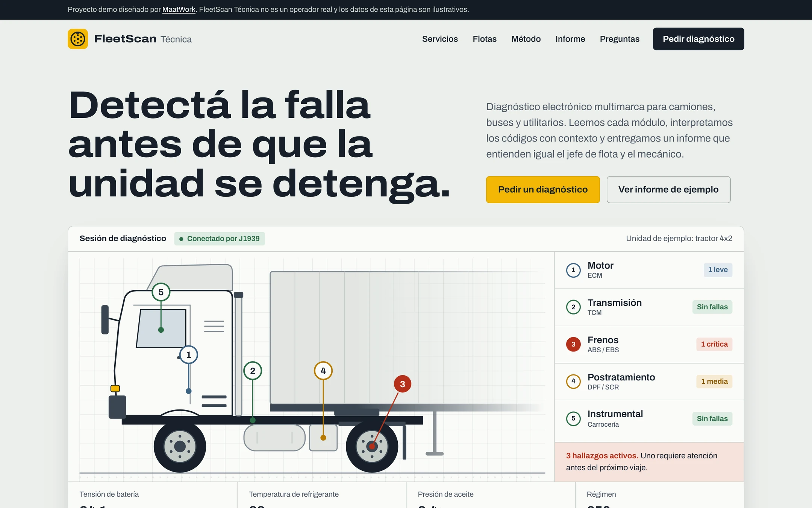The width and height of the screenshot is (812, 508).
Task: Select the Transmisión module title
Action: coord(615,303)
